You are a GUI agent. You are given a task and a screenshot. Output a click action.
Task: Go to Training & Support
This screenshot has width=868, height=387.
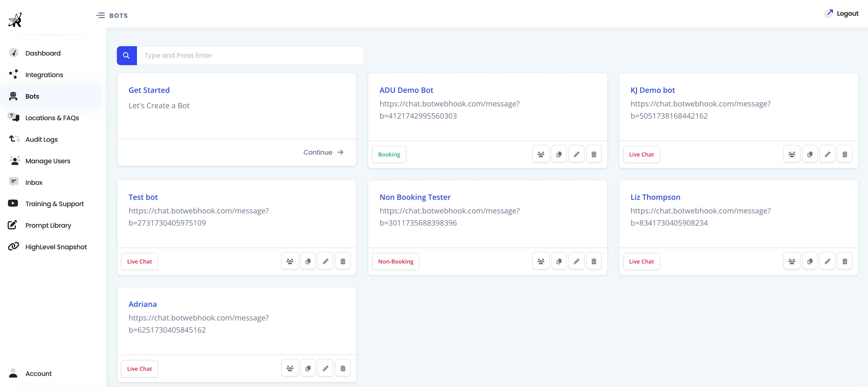tap(51, 204)
